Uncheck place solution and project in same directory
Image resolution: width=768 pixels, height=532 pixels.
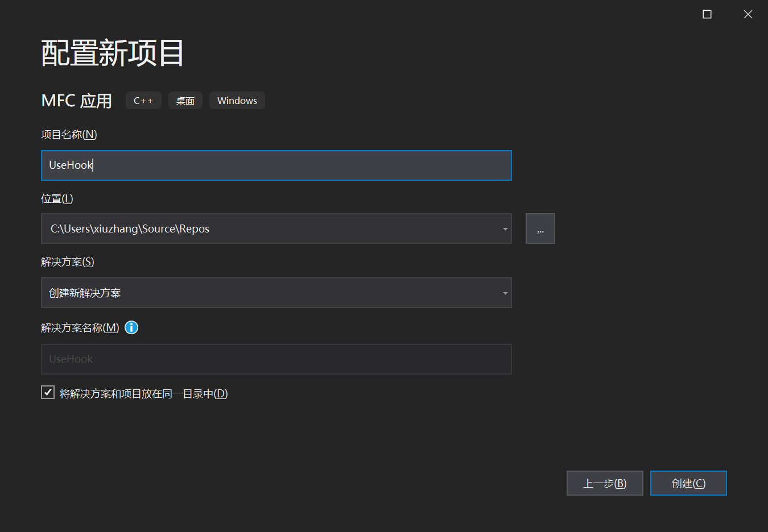(x=48, y=392)
